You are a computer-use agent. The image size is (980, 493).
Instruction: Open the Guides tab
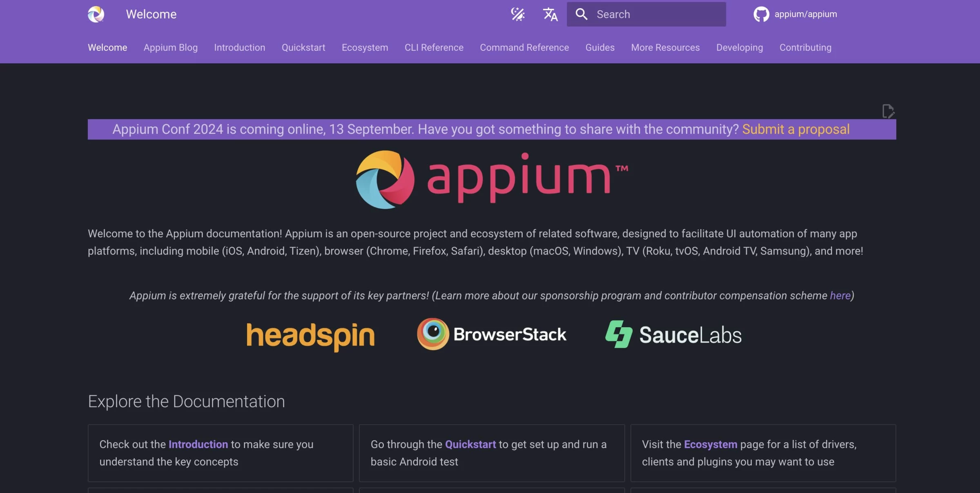(600, 47)
